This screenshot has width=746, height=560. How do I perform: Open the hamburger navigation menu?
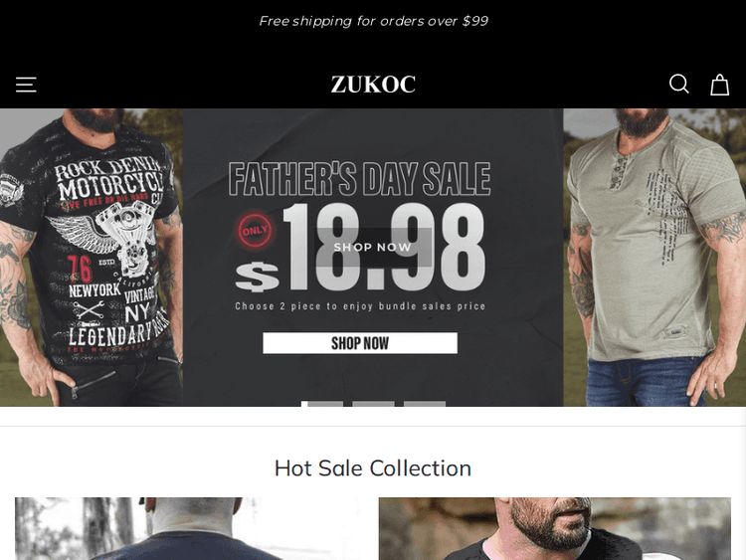click(x=26, y=85)
